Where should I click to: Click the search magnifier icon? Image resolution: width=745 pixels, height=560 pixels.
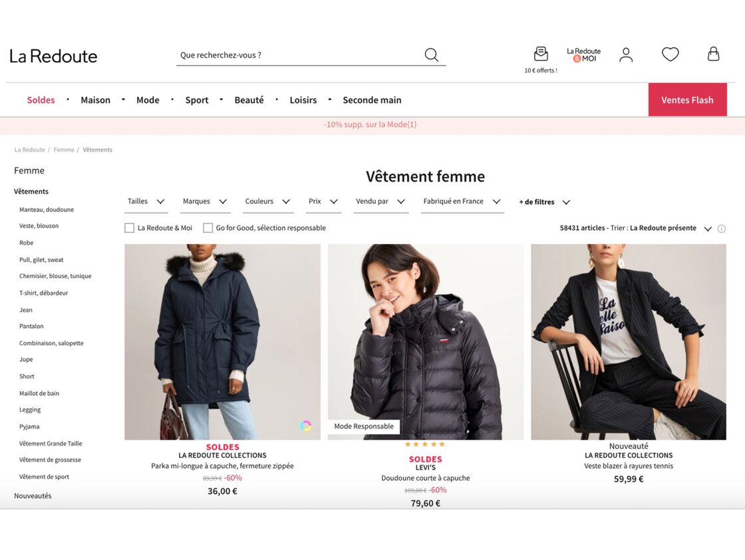(x=432, y=55)
